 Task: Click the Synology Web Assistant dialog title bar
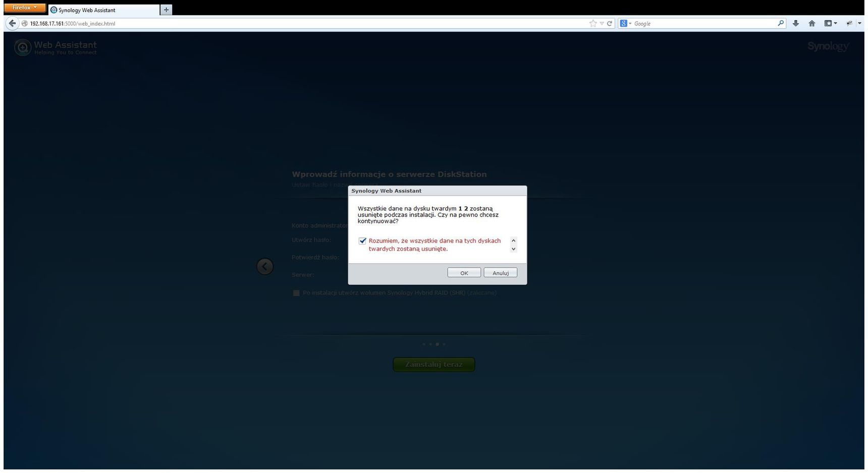click(x=437, y=191)
